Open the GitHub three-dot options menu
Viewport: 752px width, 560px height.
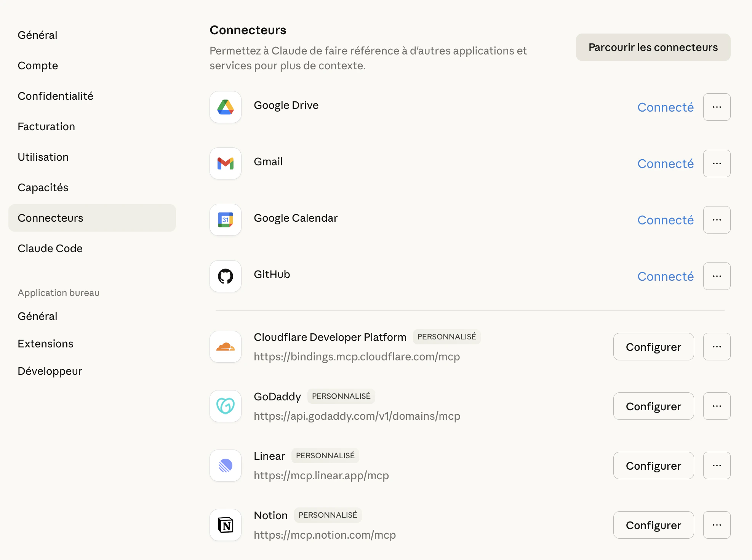pos(717,276)
